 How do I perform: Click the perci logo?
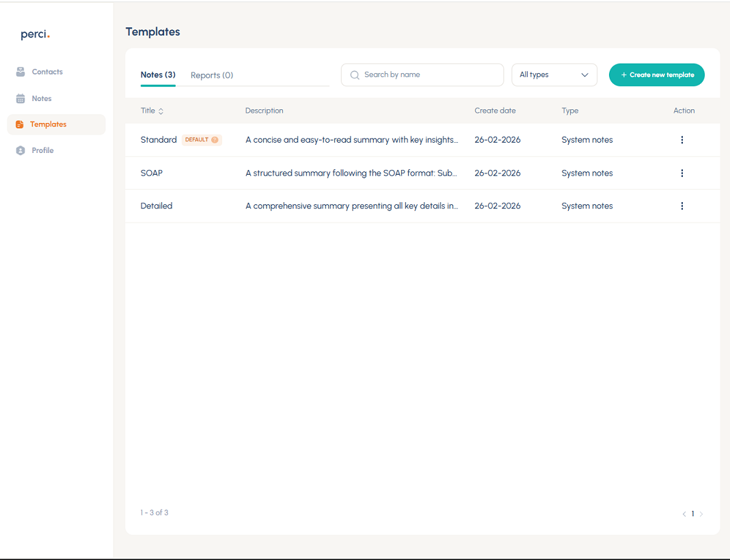tap(36, 34)
